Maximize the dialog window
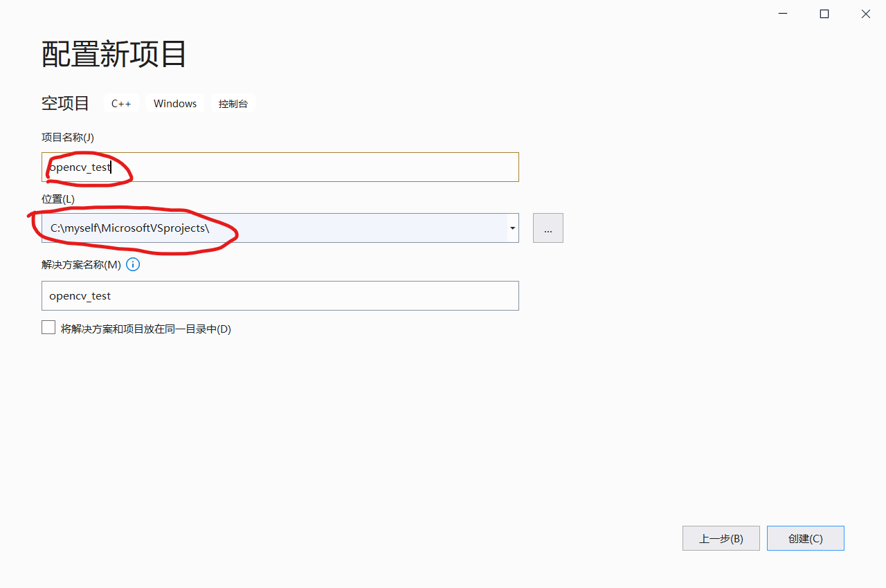 click(x=824, y=14)
